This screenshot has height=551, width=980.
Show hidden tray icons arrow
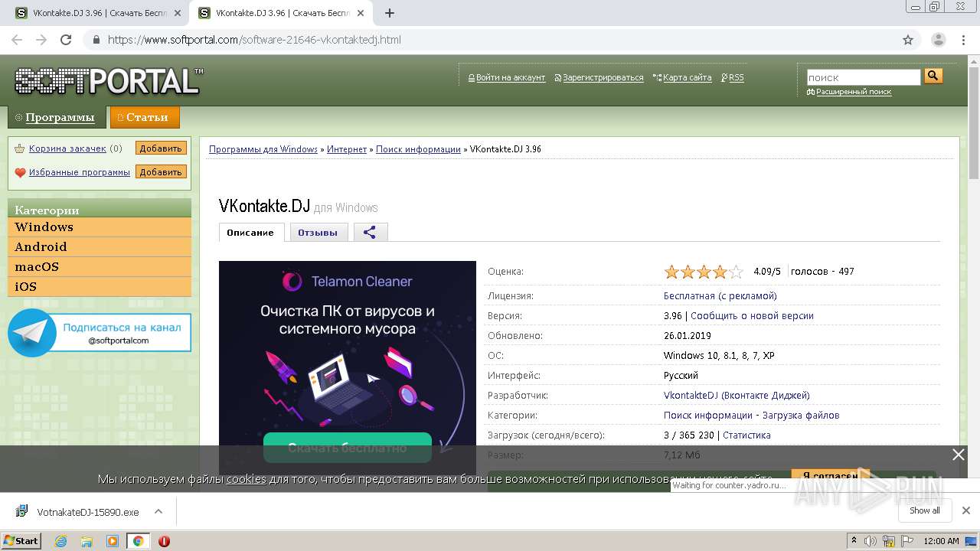(854, 541)
